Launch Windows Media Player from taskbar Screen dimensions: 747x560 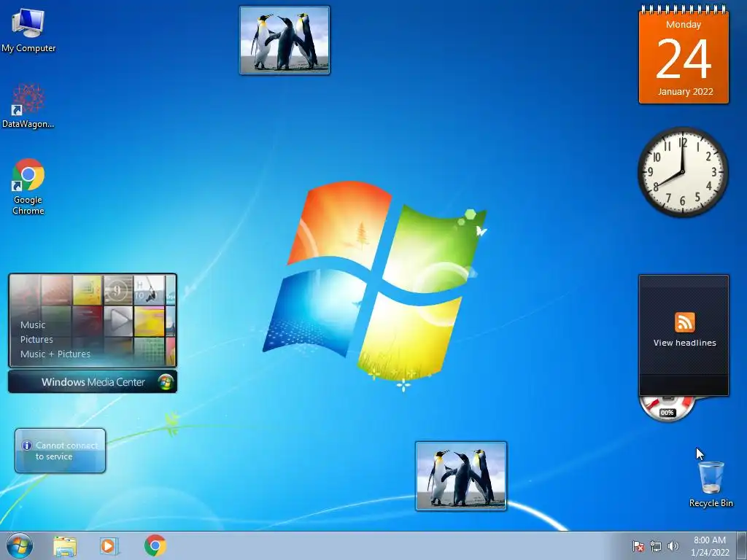[109, 546]
